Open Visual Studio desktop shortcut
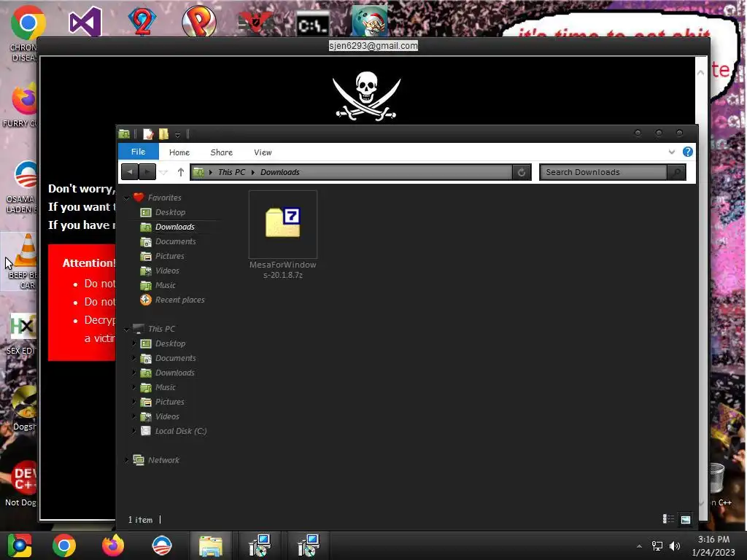 coord(85,21)
